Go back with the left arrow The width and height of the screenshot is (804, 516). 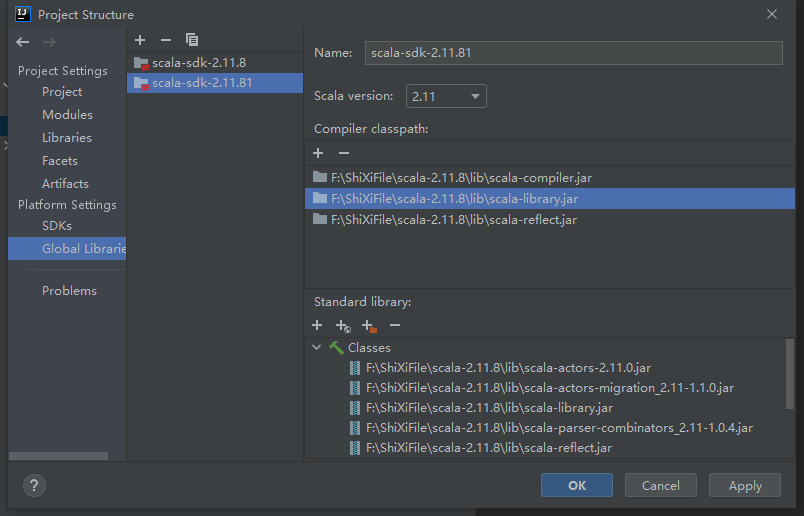[x=23, y=42]
